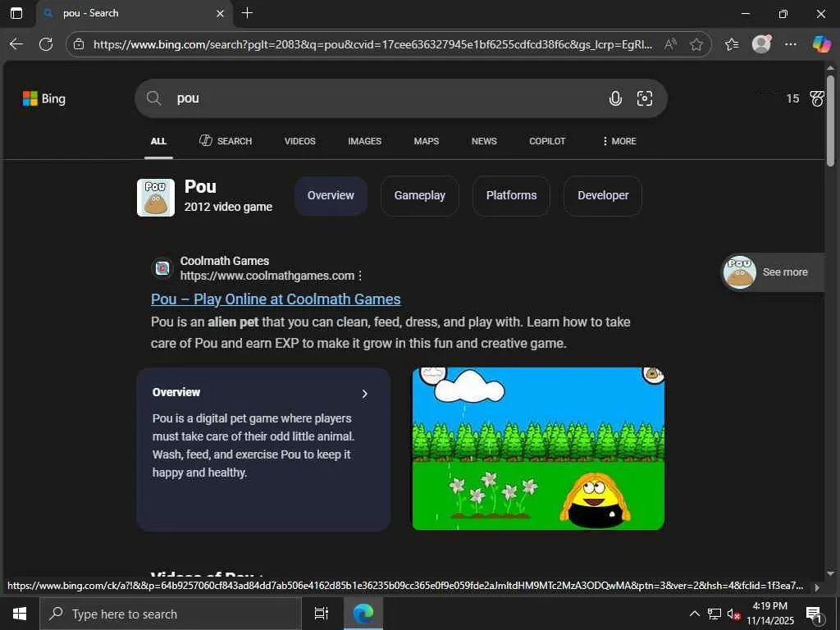
Task: Click the 'Pou' entity title
Action: 200,186
